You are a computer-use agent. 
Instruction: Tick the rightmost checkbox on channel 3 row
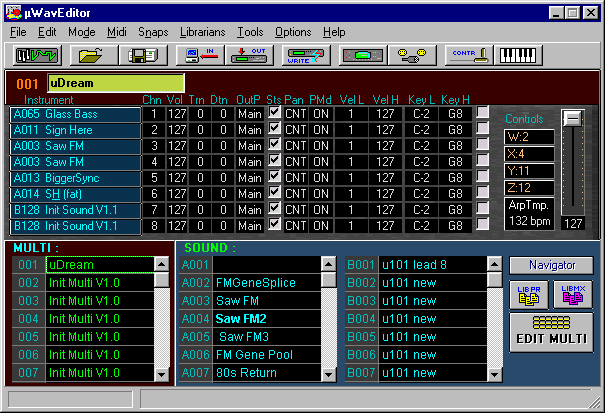pos(482,146)
